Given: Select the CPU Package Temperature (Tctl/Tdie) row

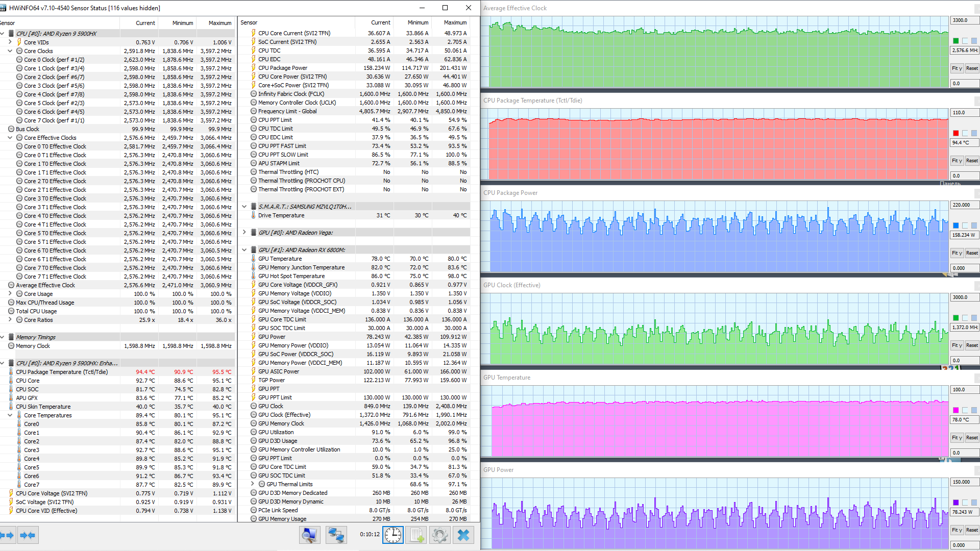Looking at the screenshot, I should (62, 372).
